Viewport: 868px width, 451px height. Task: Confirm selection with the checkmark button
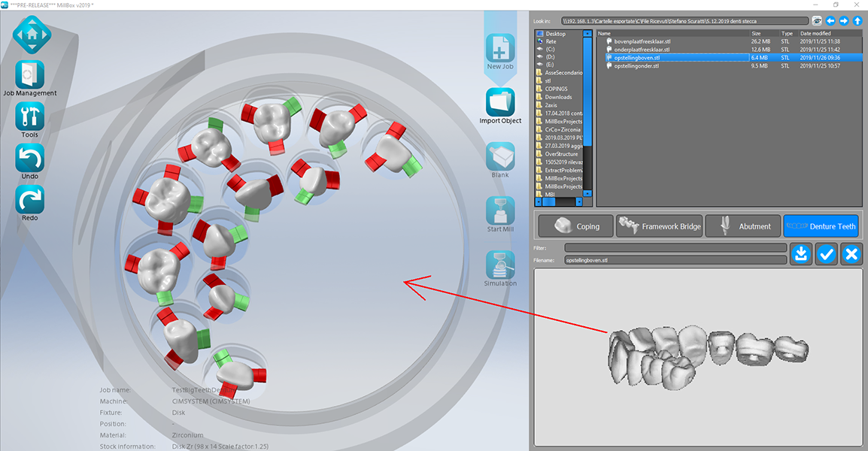point(826,254)
